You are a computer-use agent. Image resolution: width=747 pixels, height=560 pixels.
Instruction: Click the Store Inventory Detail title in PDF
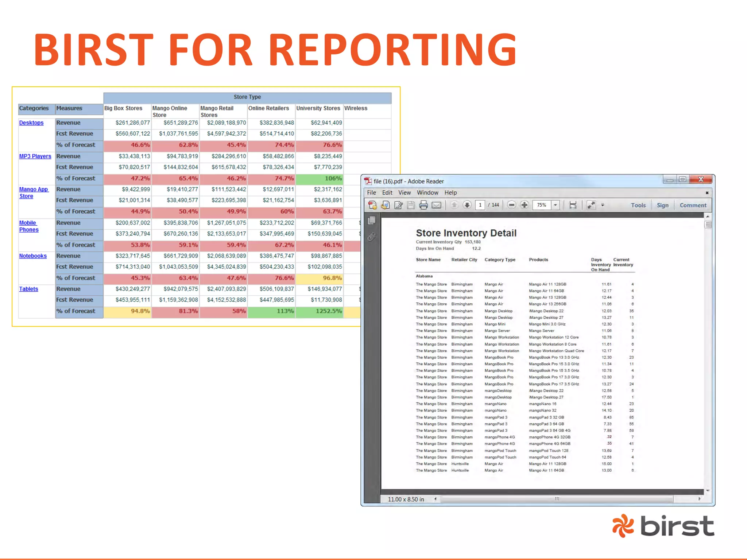[466, 233]
